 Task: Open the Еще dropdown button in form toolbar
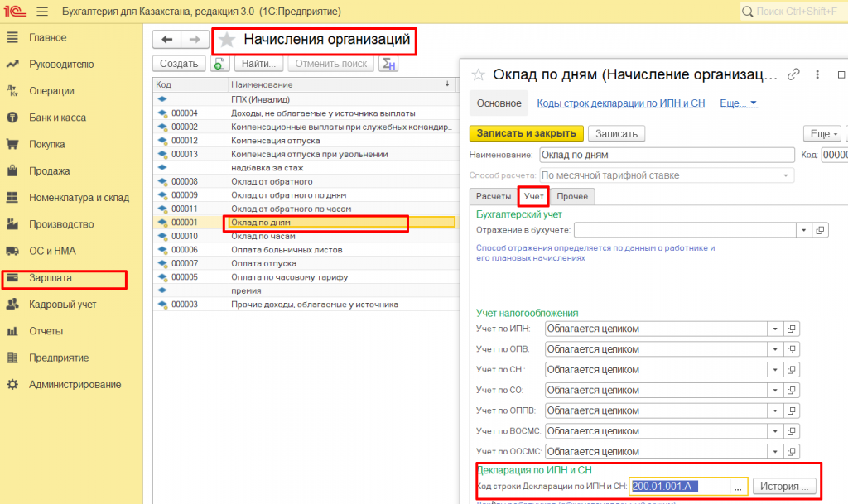(x=822, y=133)
